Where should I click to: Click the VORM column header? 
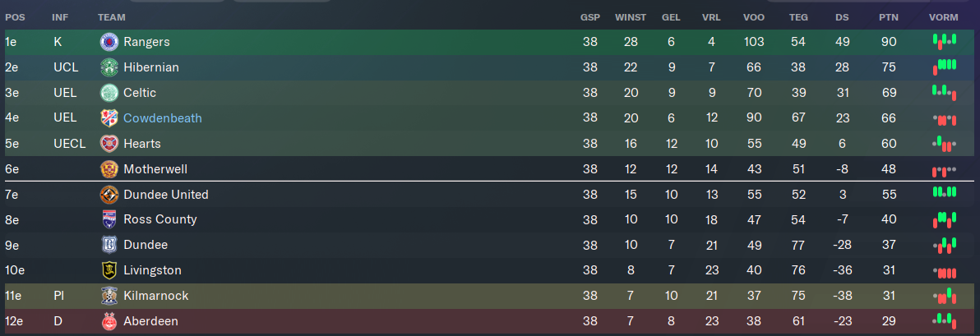943,17
